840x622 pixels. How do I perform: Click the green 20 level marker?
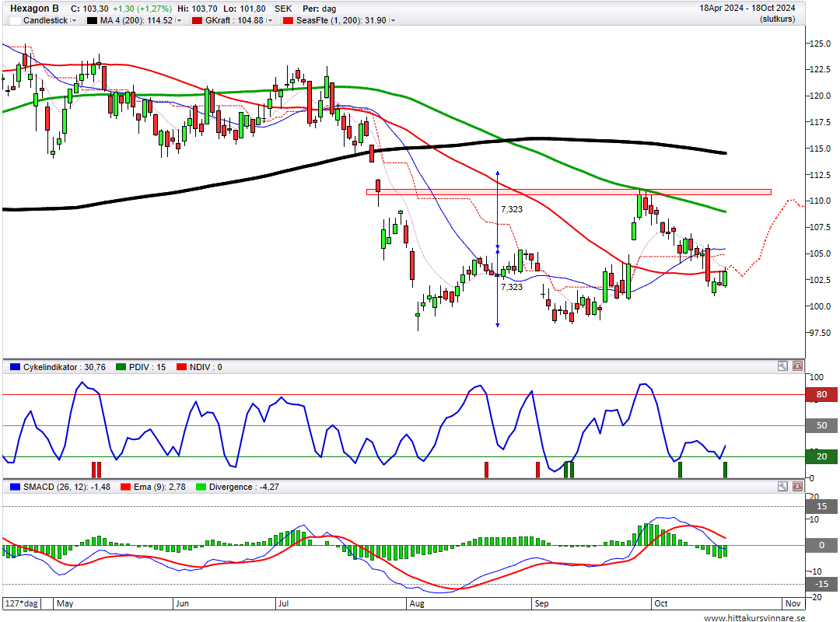coord(821,456)
